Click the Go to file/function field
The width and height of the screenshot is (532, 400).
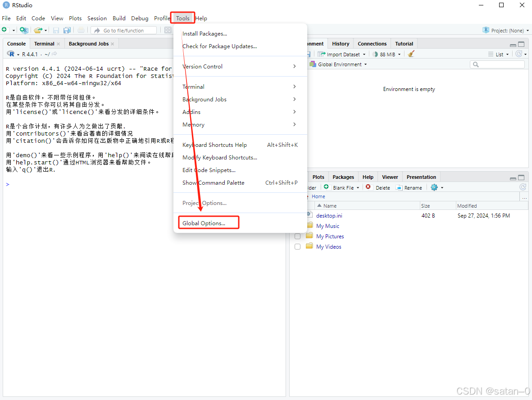pos(124,31)
